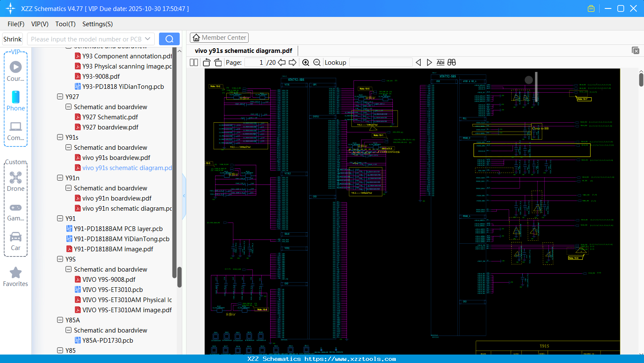Go to the next page arrow

[x=293, y=62]
